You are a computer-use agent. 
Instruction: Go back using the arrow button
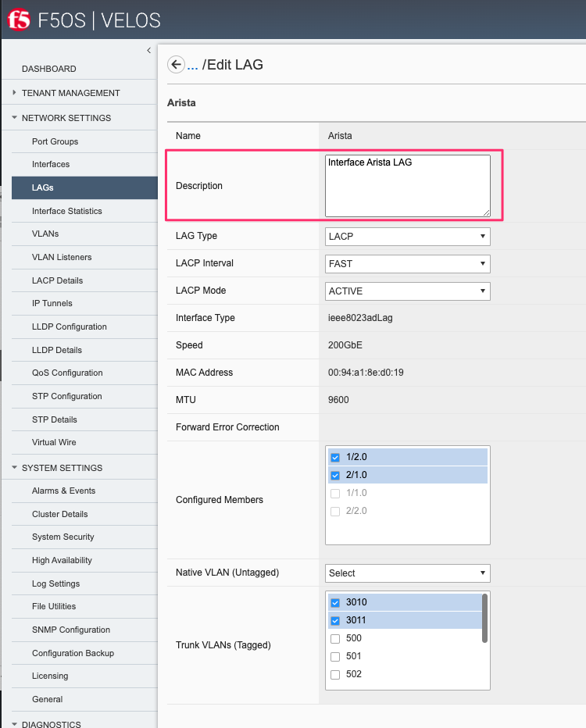176,65
